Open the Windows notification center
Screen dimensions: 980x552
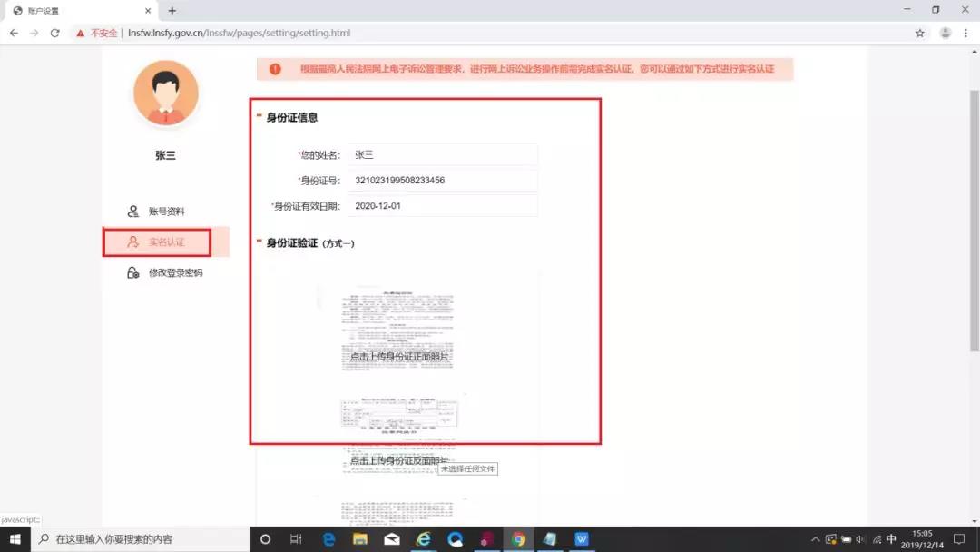959,539
